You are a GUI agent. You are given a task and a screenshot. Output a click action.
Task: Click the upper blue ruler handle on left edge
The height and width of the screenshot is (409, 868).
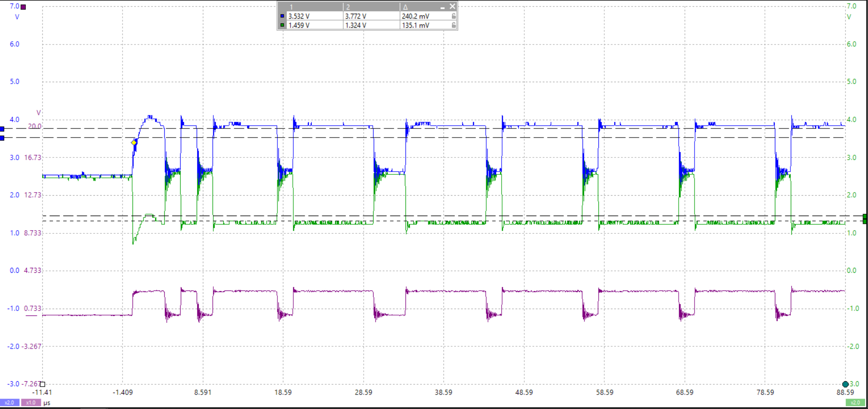coord(2,129)
